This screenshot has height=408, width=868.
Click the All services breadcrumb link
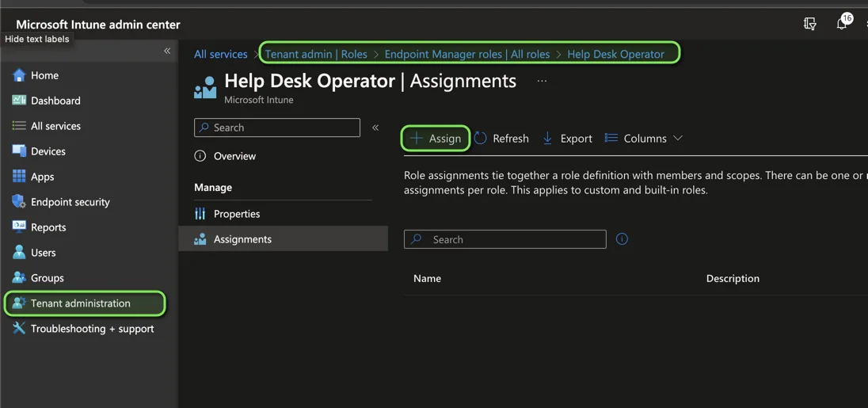pyautogui.click(x=220, y=54)
